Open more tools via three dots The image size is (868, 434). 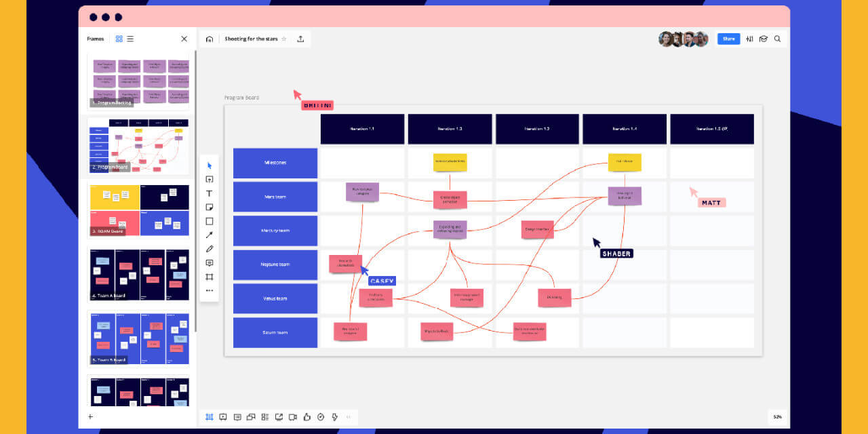point(210,290)
